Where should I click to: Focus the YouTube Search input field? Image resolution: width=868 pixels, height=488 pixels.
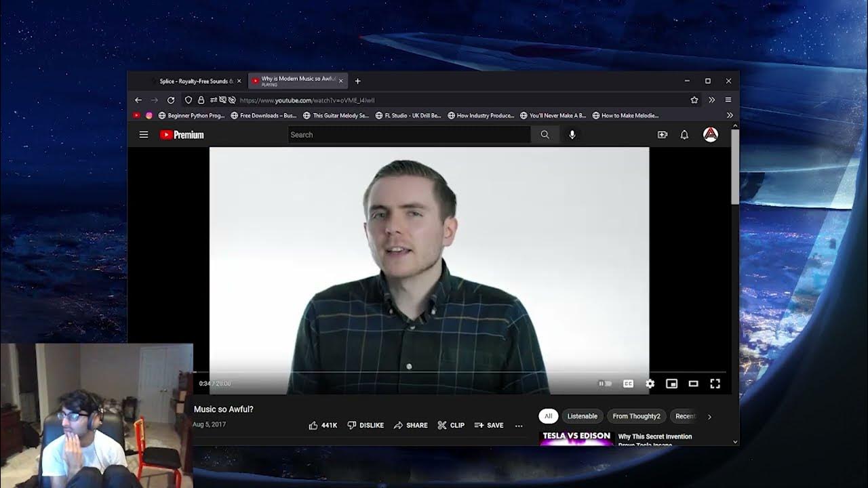(409, 135)
